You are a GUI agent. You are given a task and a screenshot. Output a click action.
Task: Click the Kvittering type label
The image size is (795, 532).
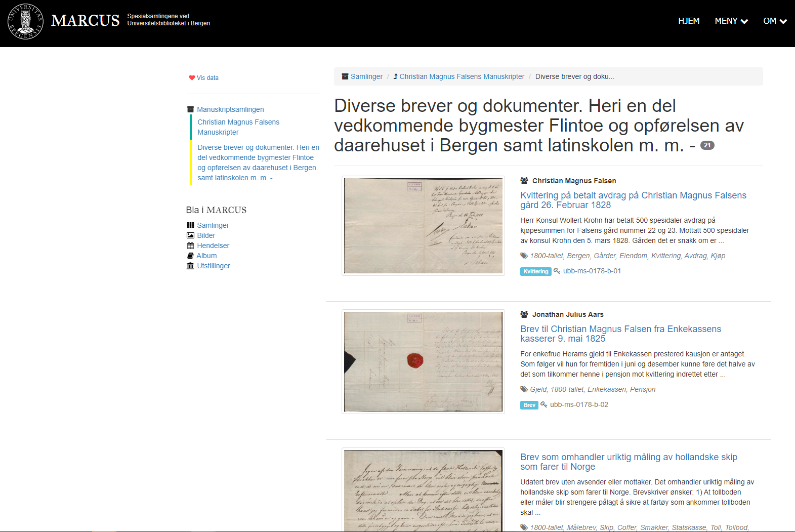click(536, 271)
